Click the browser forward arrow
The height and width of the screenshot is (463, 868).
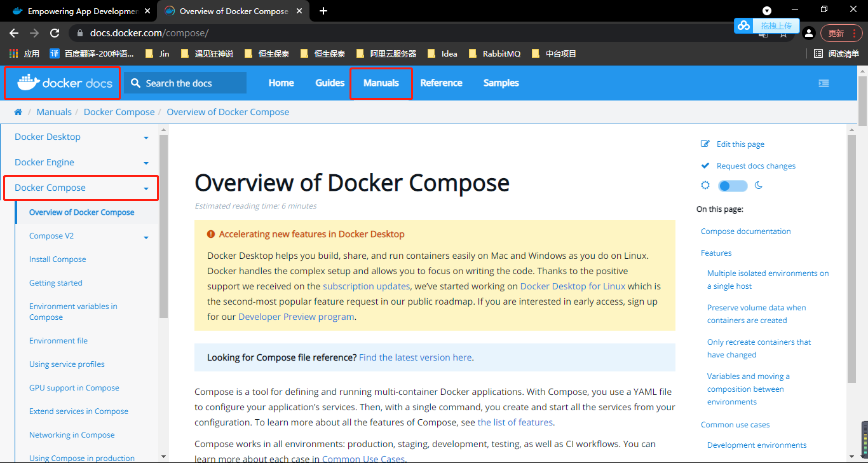pyautogui.click(x=34, y=33)
